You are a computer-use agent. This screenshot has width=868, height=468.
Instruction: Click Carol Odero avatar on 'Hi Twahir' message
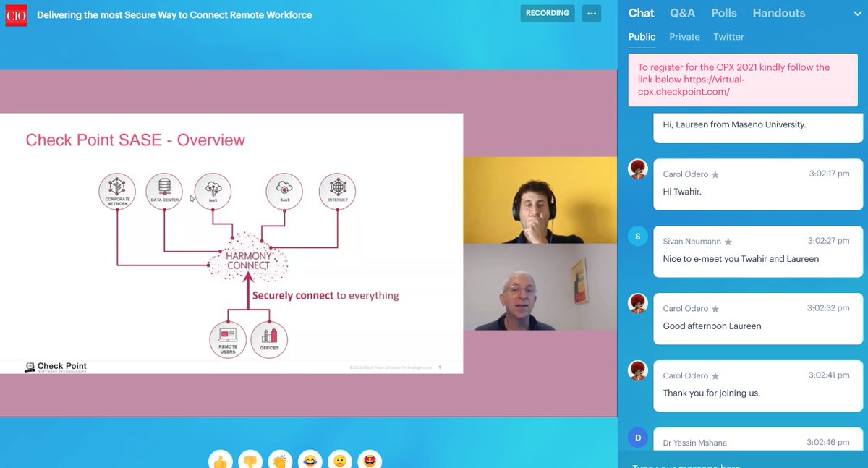[x=637, y=169]
